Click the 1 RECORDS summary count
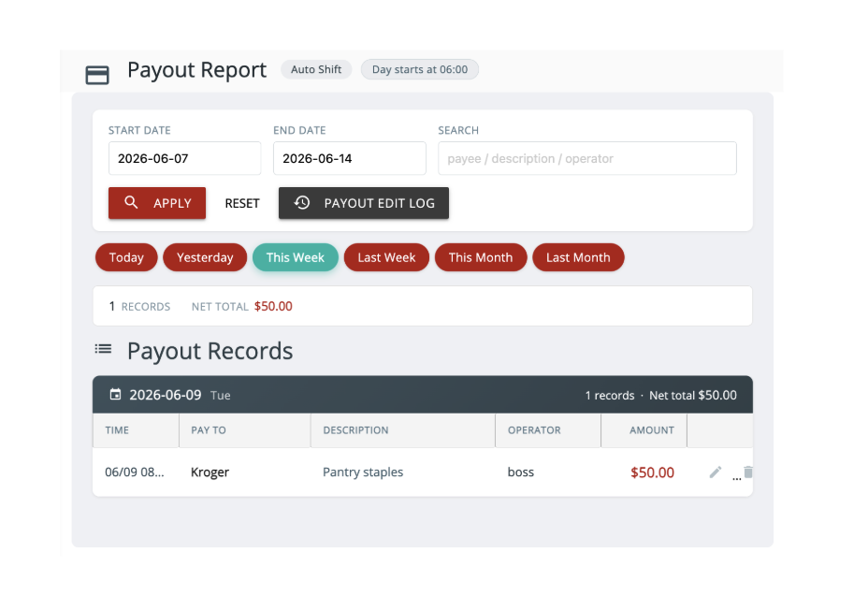 (139, 306)
